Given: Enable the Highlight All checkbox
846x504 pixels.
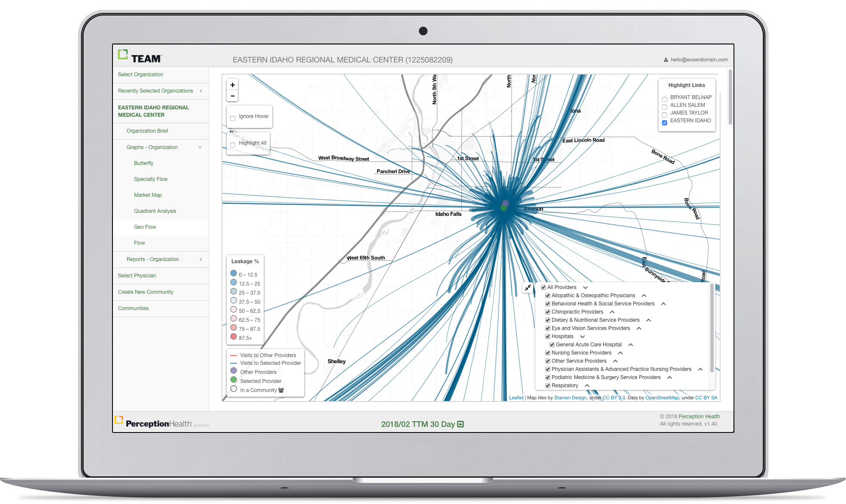Looking at the screenshot, I should (x=233, y=145).
